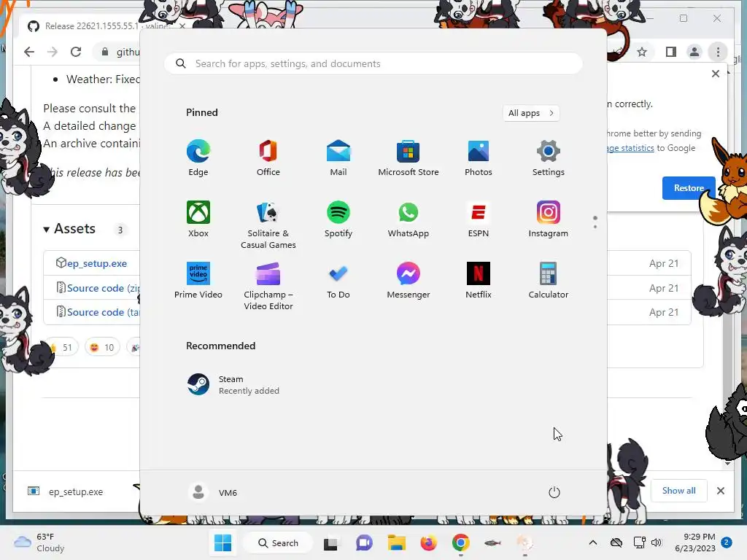Focus the Start menu search box
The image size is (747, 560).
[x=373, y=64]
